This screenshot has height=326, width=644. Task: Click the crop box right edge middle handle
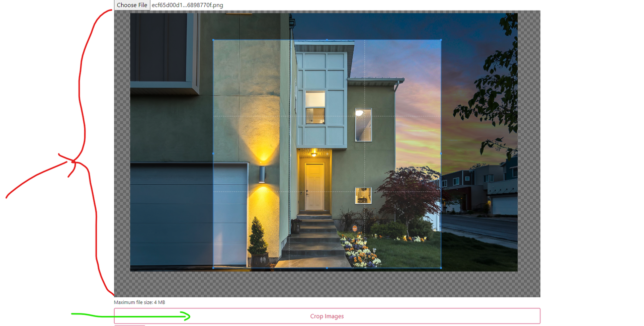[441, 154]
